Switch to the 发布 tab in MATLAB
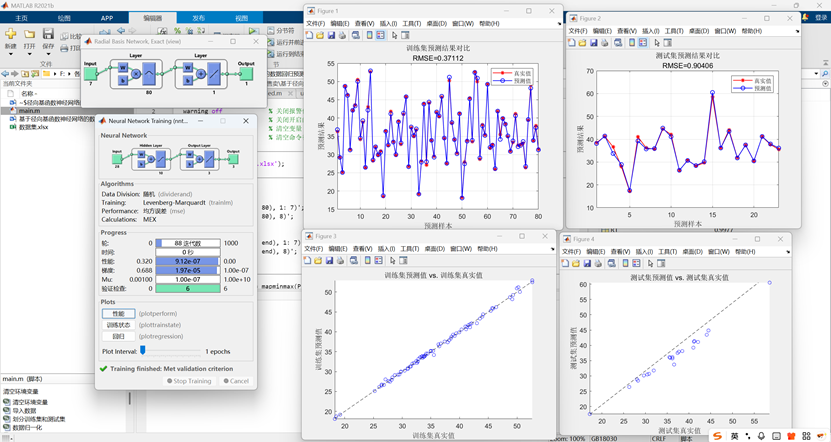This screenshot has height=442, width=831. pos(199,18)
